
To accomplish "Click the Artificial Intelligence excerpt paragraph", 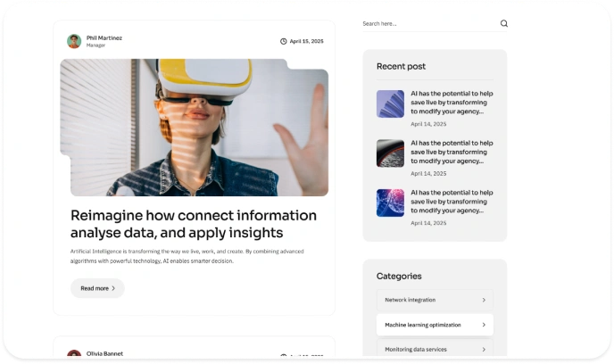I will tap(187, 256).
